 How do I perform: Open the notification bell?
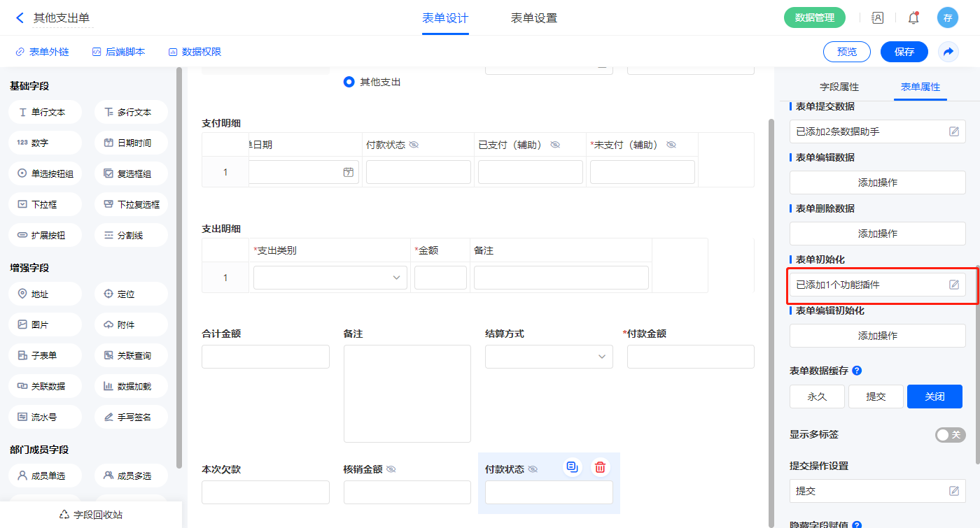click(x=913, y=18)
